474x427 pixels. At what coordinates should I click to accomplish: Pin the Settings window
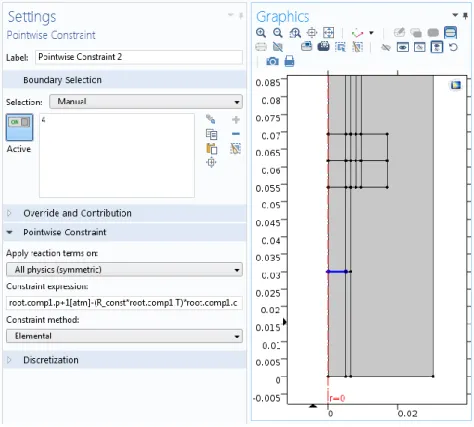click(241, 16)
